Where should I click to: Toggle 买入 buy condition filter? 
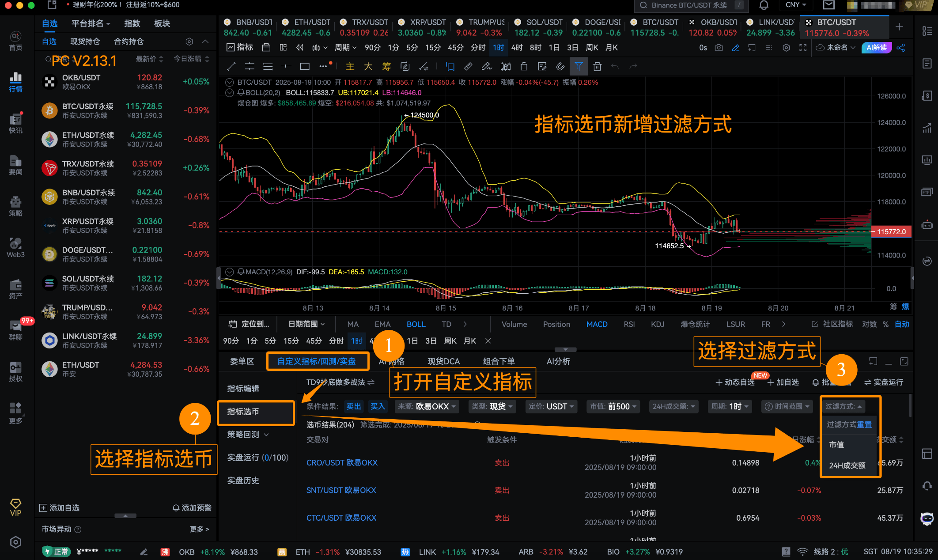tap(378, 406)
